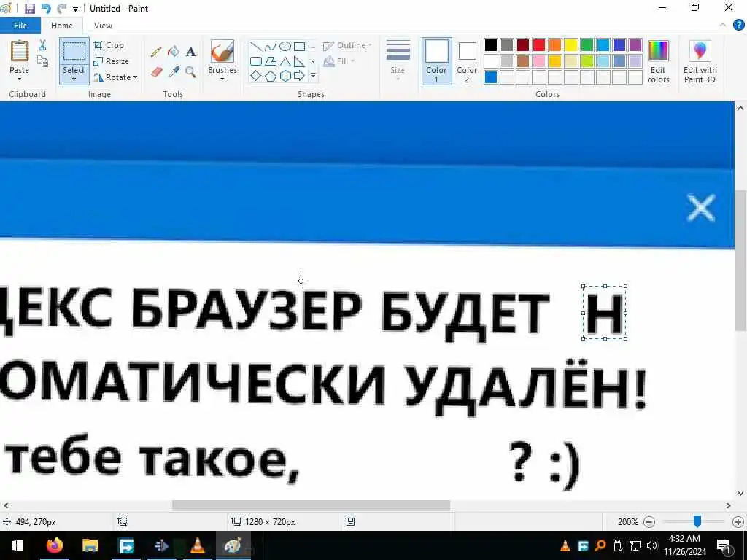Open Firefox from the taskbar
Image resolution: width=747 pixels, height=560 pixels.
[54, 545]
